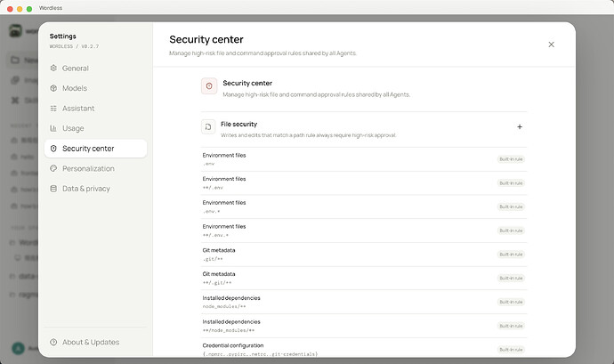Click the File security section icon
The height and width of the screenshot is (364, 614).
pyautogui.click(x=208, y=127)
